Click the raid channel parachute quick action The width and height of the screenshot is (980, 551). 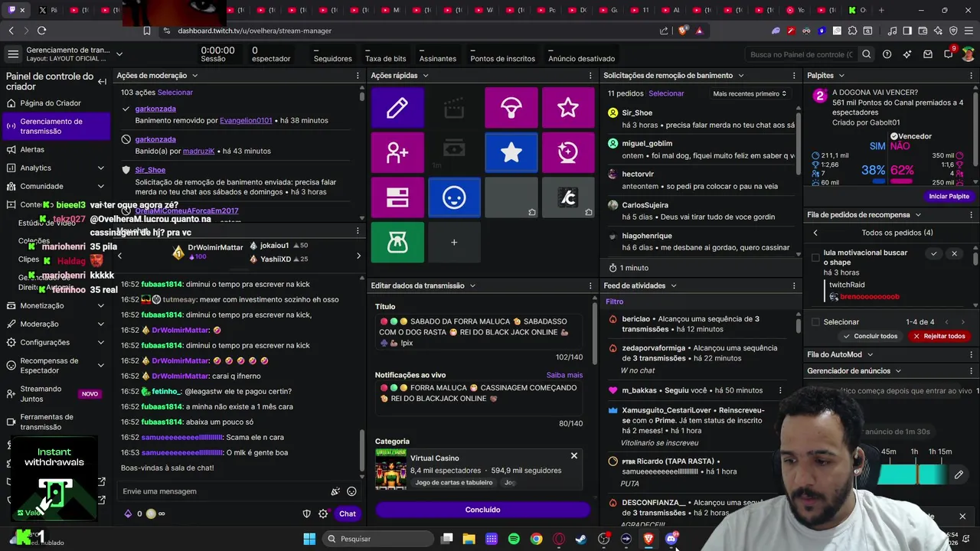511,107
